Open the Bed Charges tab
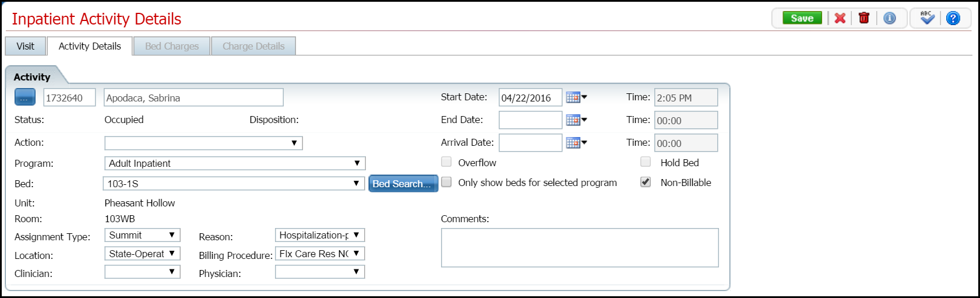 pyautogui.click(x=172, y=46)
